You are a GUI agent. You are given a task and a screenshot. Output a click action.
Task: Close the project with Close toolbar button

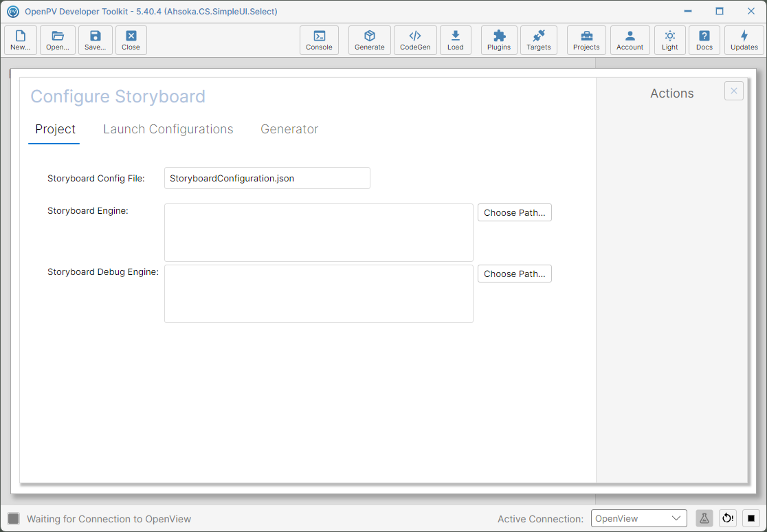[131, 40]
